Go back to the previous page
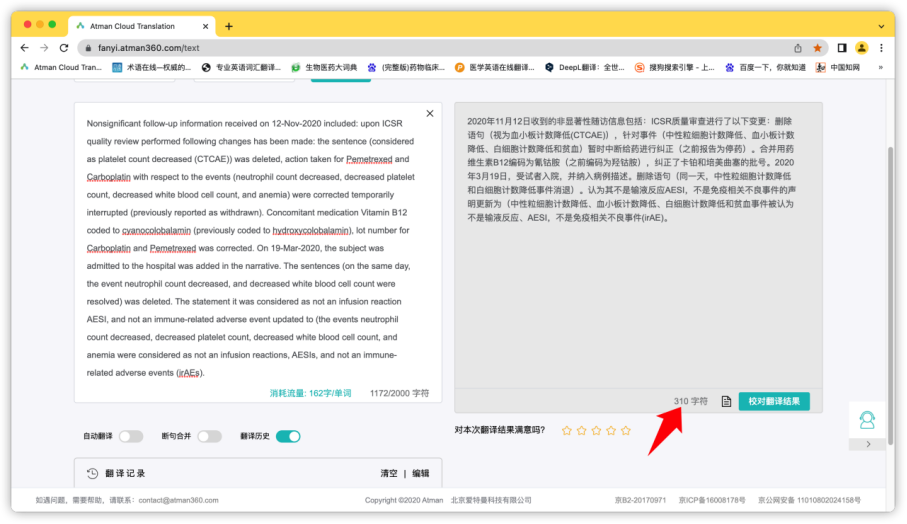The image size is (907, 524). (x=24, y=48)
